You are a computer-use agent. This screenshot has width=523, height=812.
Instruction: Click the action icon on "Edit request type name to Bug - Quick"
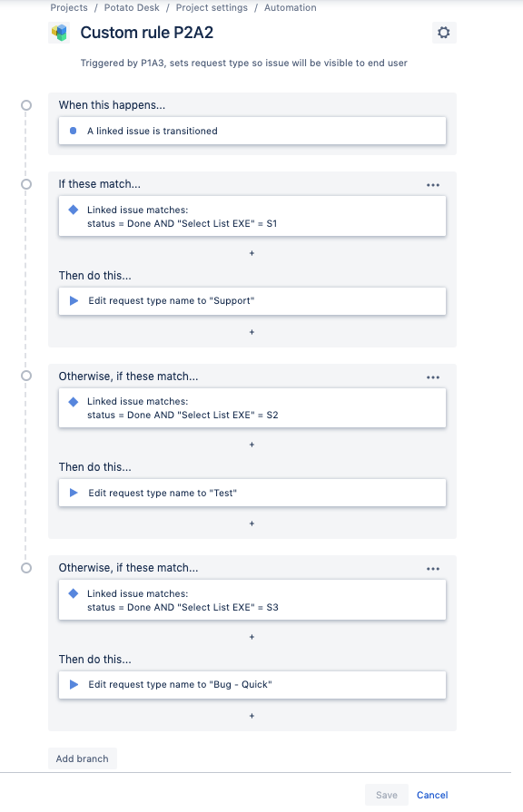pos(74,685)
